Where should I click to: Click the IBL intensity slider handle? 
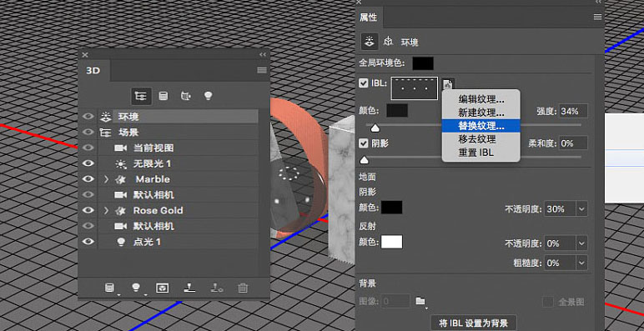point(375,128)
